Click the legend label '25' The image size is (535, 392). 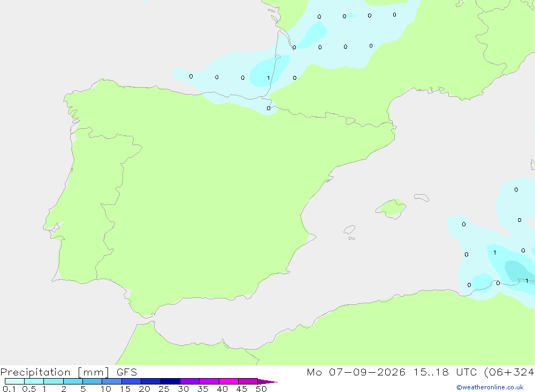[x=164, y=389]
